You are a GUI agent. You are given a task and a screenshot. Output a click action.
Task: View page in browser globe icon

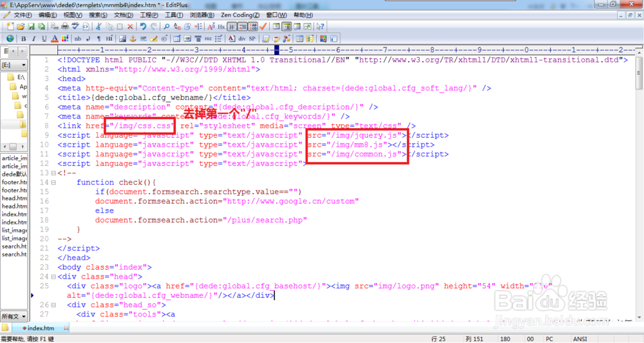coord(10,39)
